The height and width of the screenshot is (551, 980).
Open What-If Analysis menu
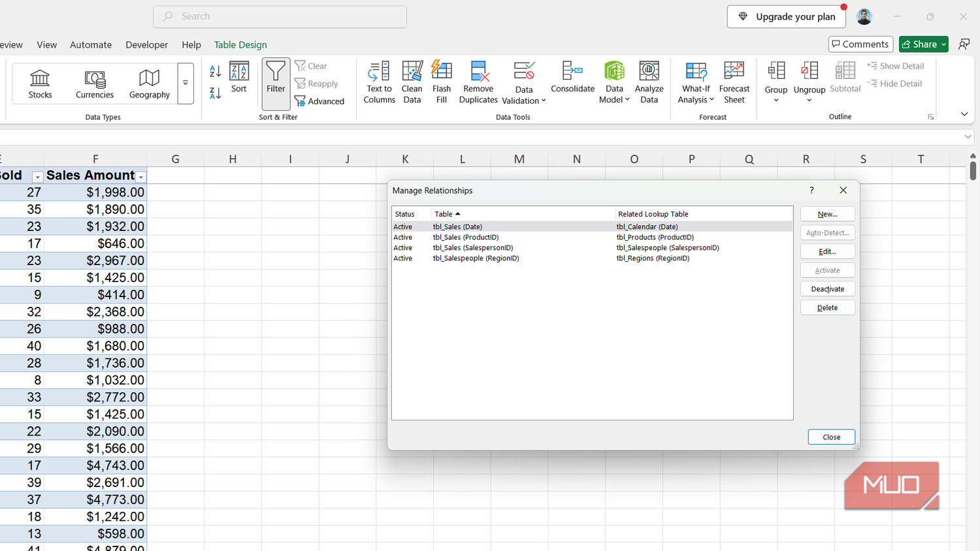click(x=696, y=82)
